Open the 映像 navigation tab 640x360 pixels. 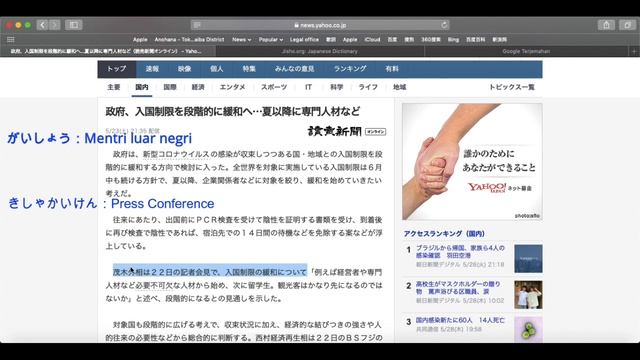coord(184,69)
